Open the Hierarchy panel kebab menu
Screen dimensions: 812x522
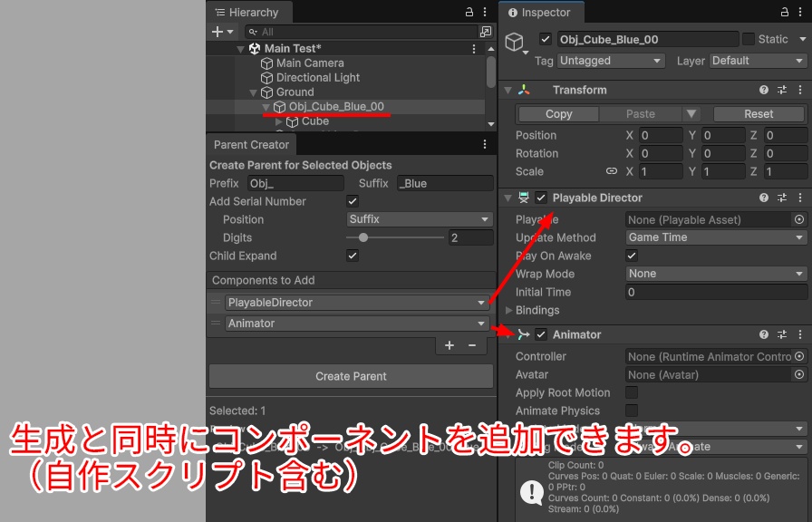pyautogui.click(x=485, y=12)
